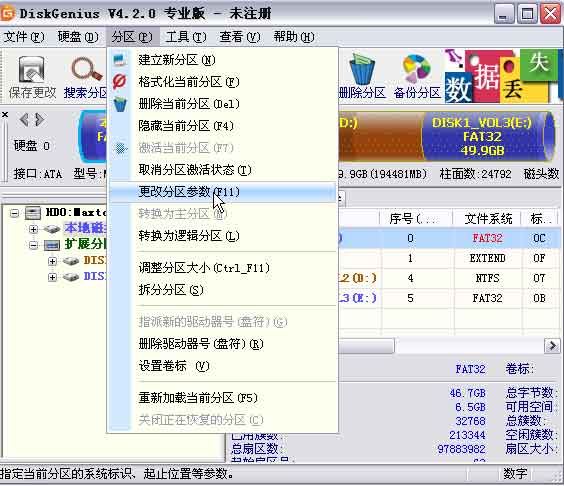Go to the next disk with the right arrow
Image resolution: width=564 pixels, height=486 pixels.
40,120
